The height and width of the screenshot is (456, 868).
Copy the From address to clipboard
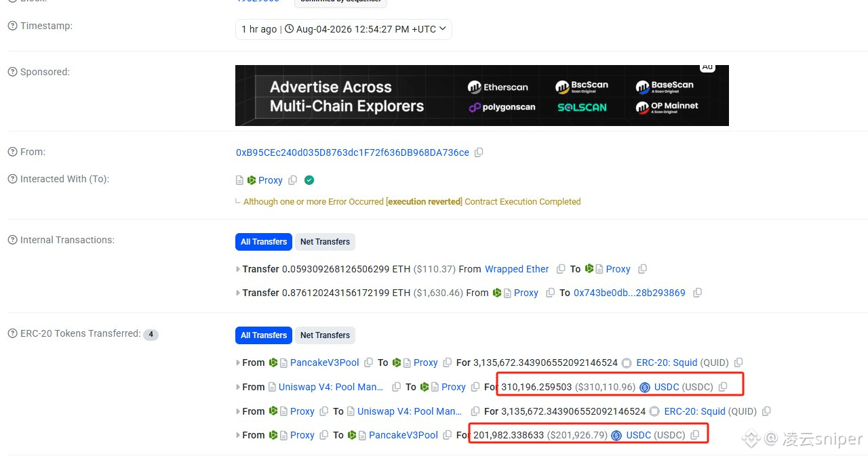click(479, 152)
